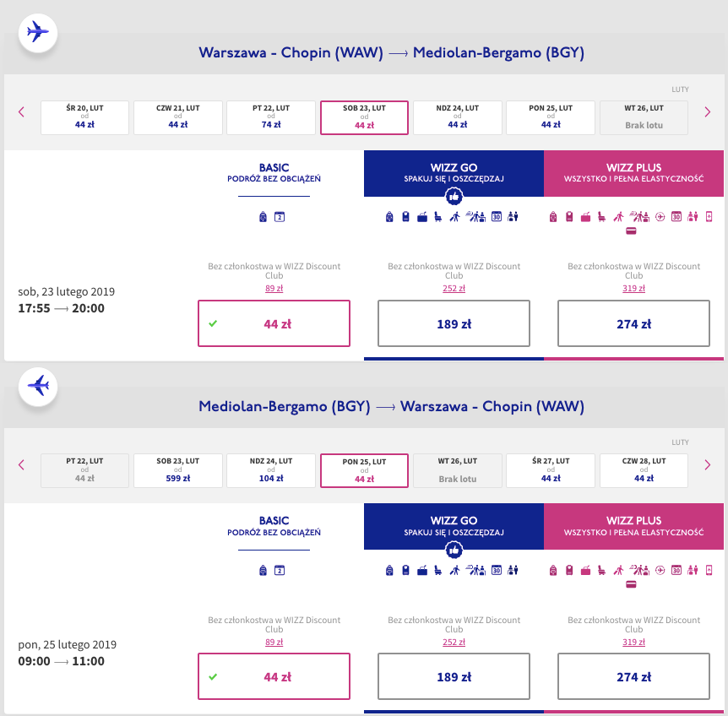Viewport: 728px width, 716px height.
Task: Click the checked suitcase icon under outbound WIZZ GO
Action: click(x=422, y=217)
